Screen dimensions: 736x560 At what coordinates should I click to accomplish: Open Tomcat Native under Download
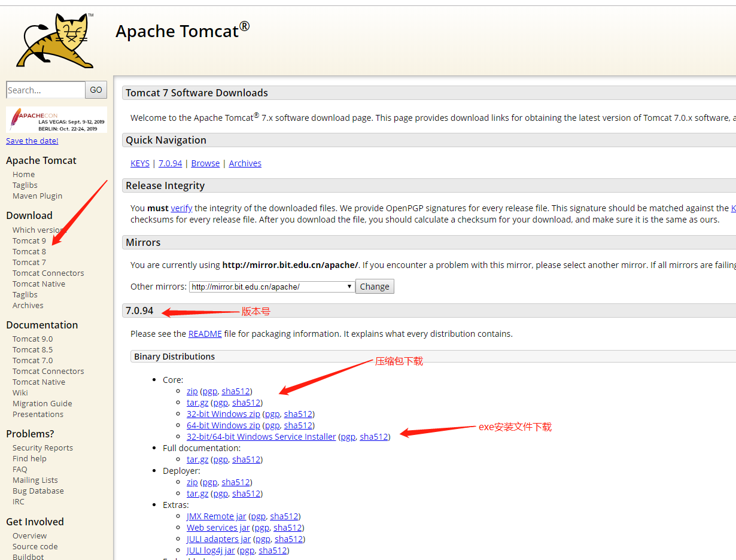[x=39, y=284]
